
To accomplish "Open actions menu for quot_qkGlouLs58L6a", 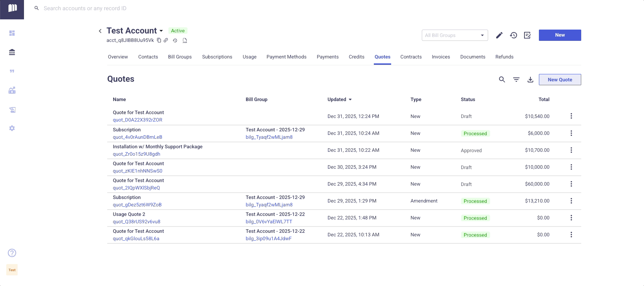I will pos(571,235).
